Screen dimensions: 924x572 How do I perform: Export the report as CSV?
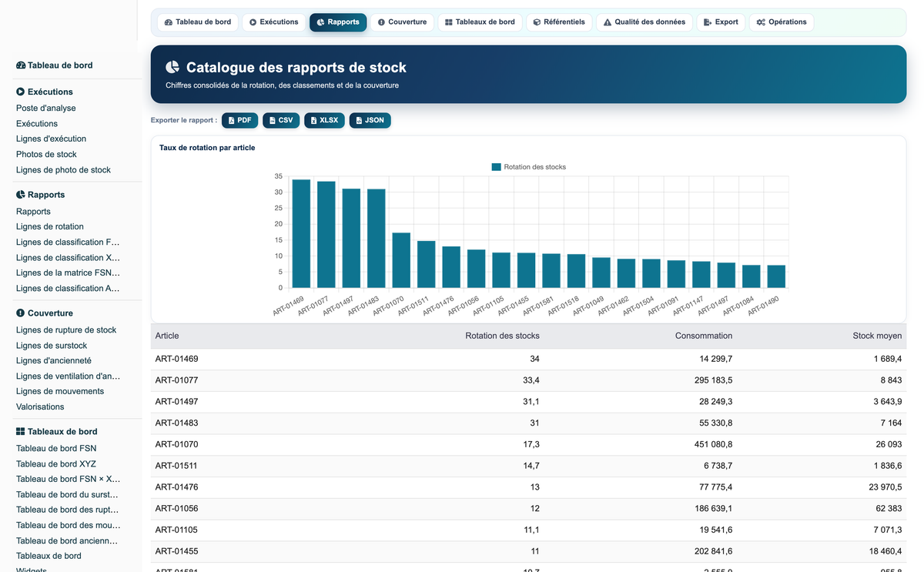[281, 120]
